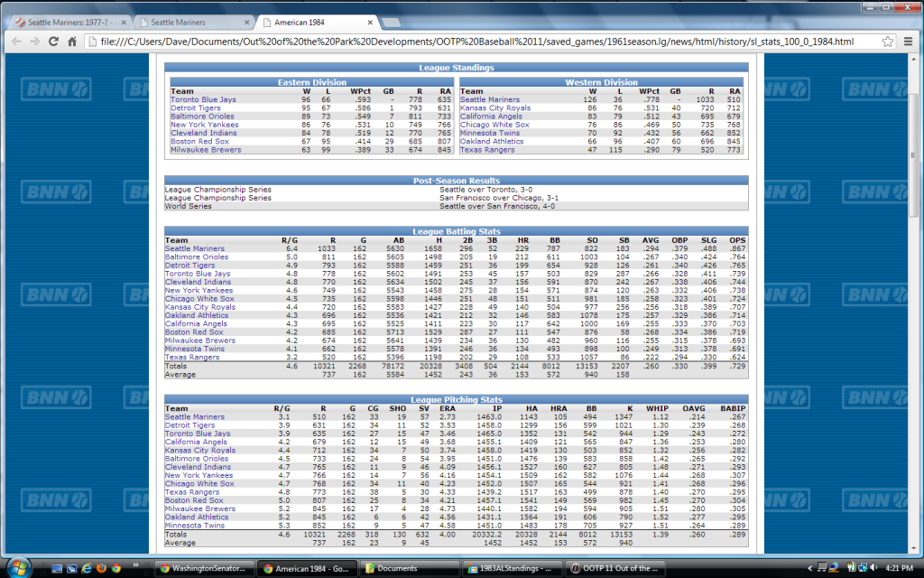The image size is (924, 578).
Task: Open Kansas City Royals in League Pitching Stats
Action: pos(199,450)
